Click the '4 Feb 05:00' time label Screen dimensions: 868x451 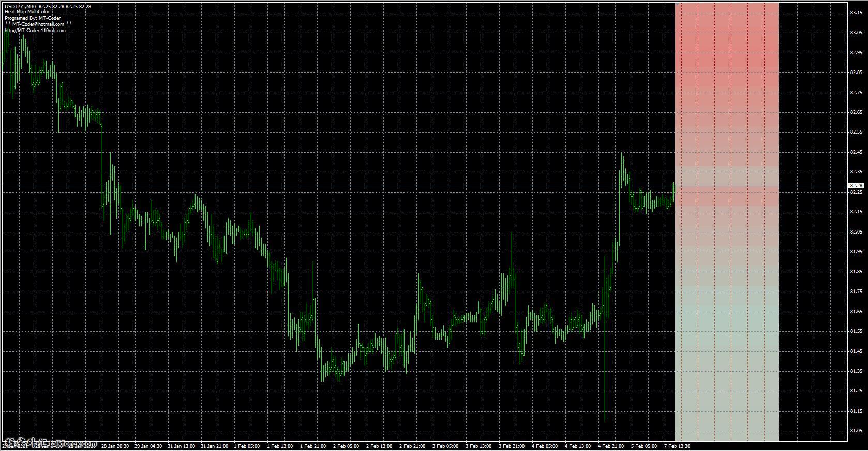coord(545,446)
